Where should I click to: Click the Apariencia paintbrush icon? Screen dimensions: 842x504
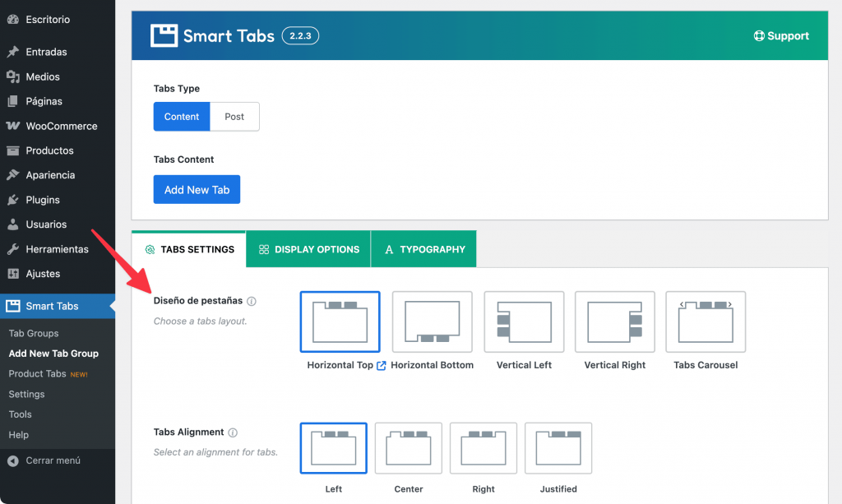[13, 175]
